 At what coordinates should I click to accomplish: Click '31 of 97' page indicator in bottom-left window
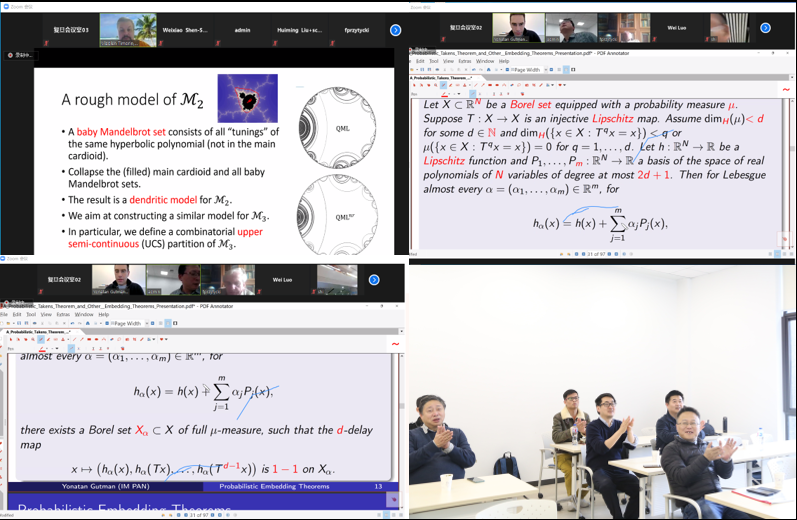[199, 515]
